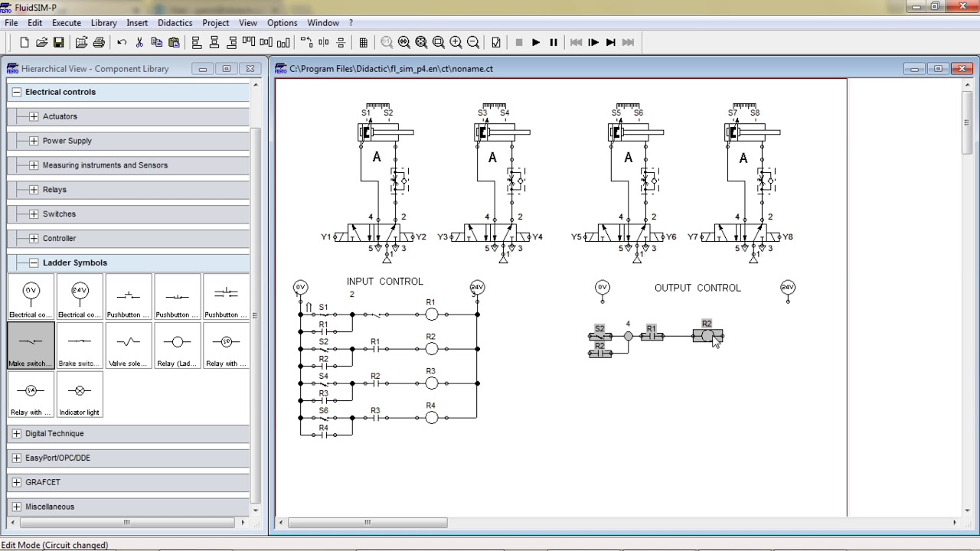Click the R4 relay coil in input control

pos(432,418)
